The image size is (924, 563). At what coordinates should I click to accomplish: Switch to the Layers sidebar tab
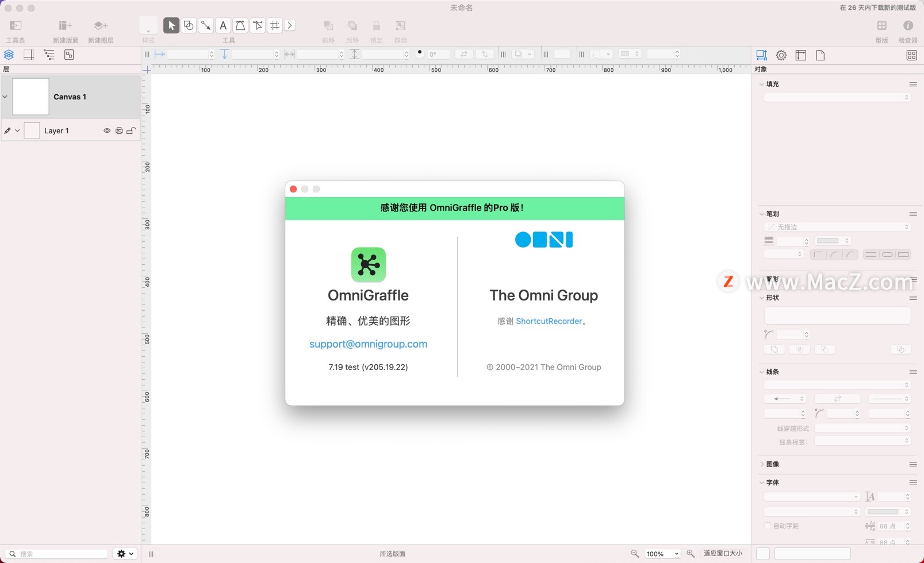point(9,55)
